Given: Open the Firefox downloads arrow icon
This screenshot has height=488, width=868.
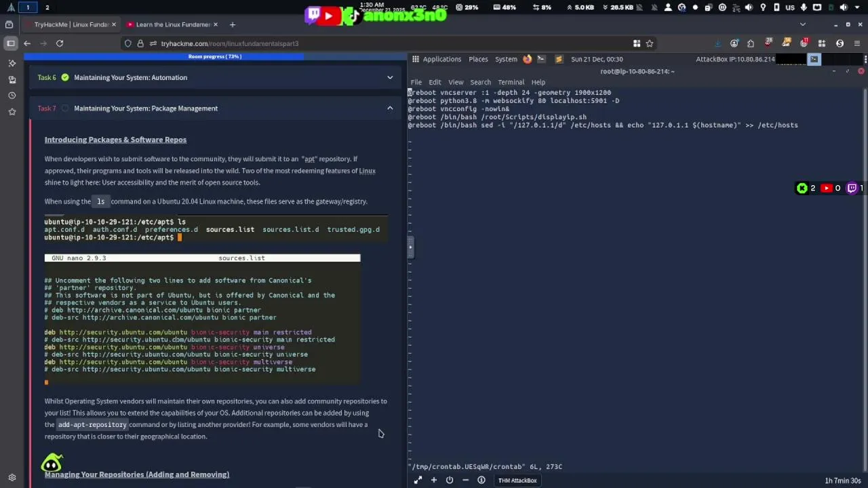Looking at the screenshot, I should (x=718, y=43).
